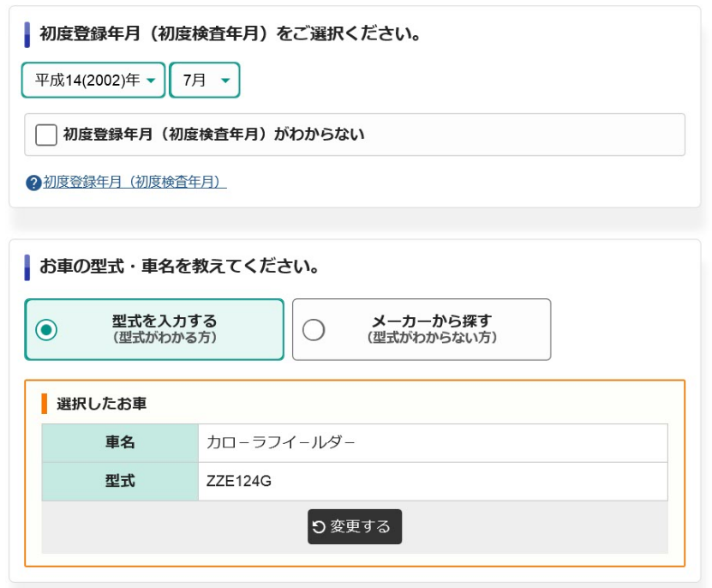
Task: Click the カローラフィールダー car name value
Action: [x=280, y=443]
